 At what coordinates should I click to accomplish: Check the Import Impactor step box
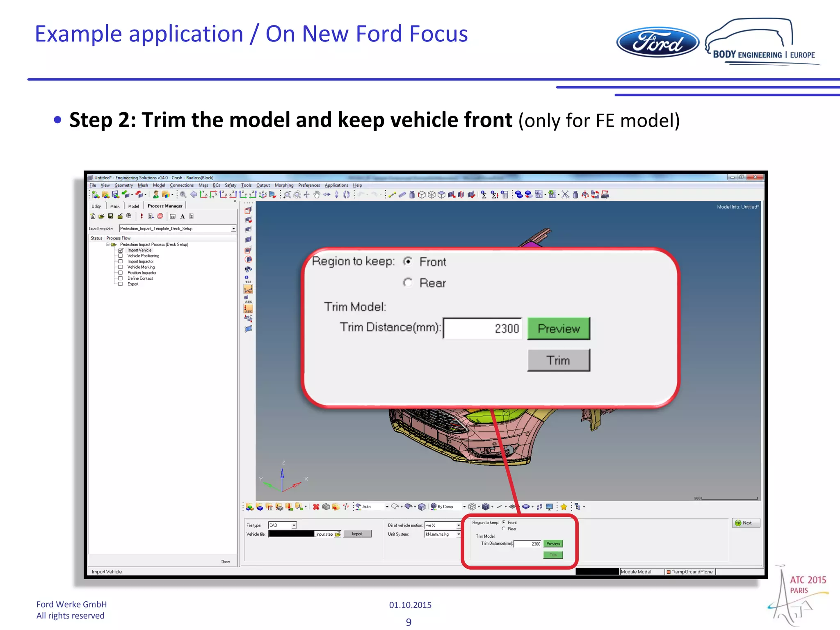[x=121, y=261]
